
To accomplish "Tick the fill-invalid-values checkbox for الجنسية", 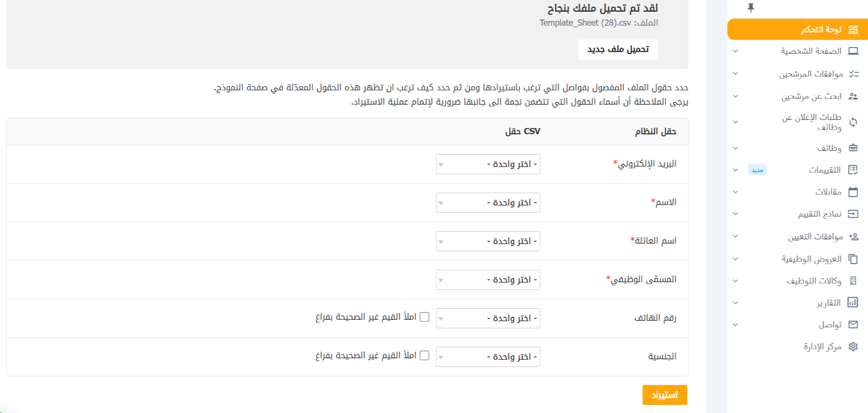I will pyautogui.click(x=424, y=355).
